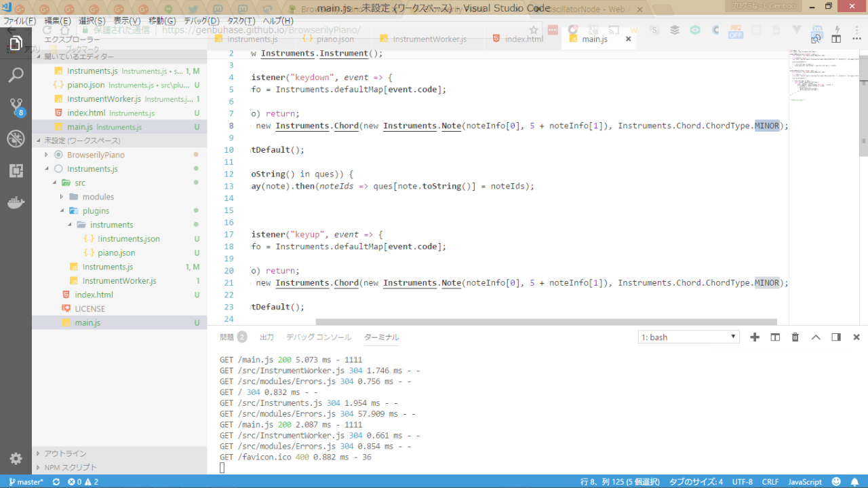Add a new terminal with plus icon
This screenshot has width=868, height=488.
[x=755, y=337]
